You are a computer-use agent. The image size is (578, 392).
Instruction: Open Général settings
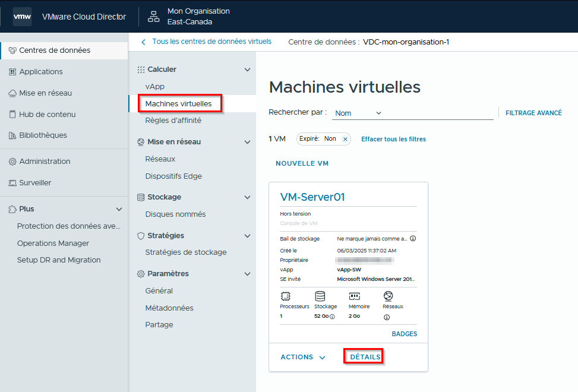point(159,291)
